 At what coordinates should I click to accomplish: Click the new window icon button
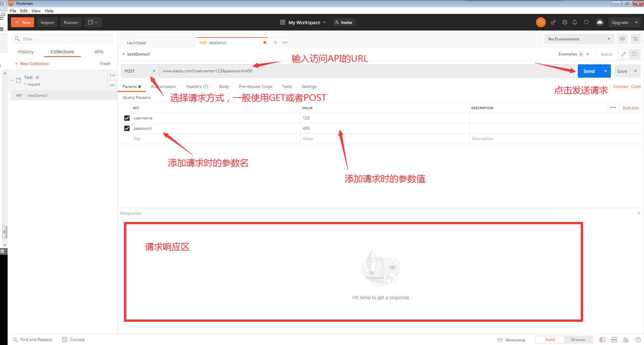click(93, 22)
